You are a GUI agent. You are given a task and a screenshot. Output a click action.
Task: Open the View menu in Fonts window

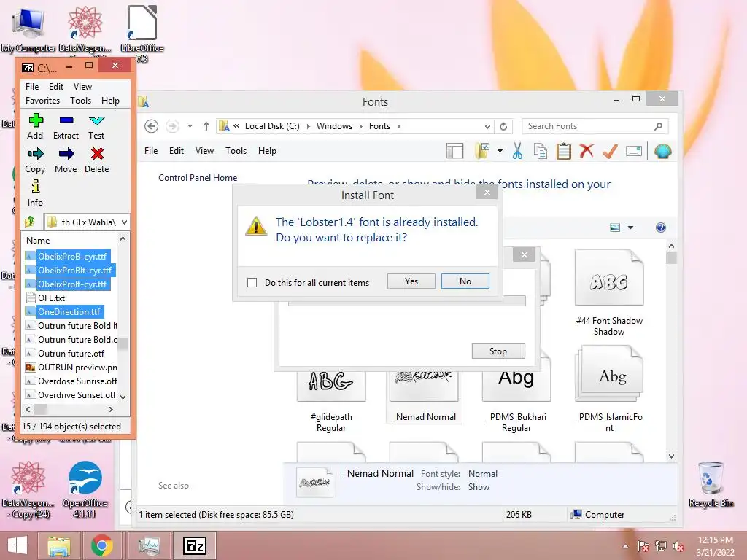[204, 150]
